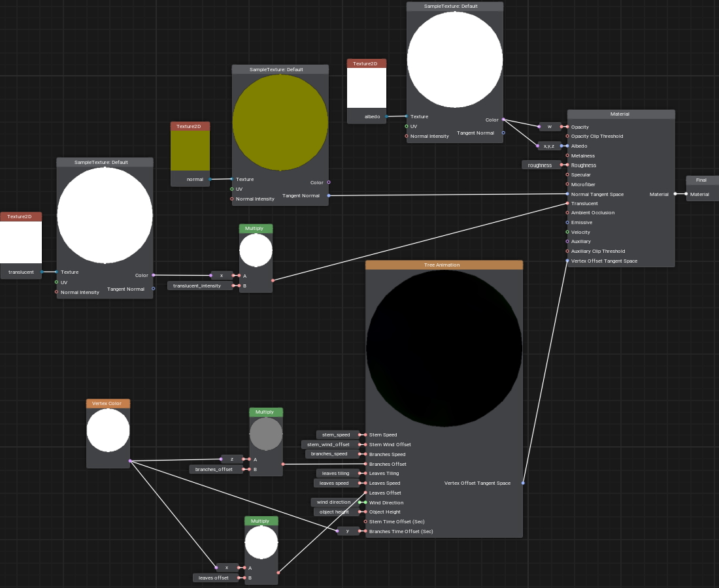Select the translucent_intensity input field
Viewport: 719px width, 588px height.
coord(200,286)
